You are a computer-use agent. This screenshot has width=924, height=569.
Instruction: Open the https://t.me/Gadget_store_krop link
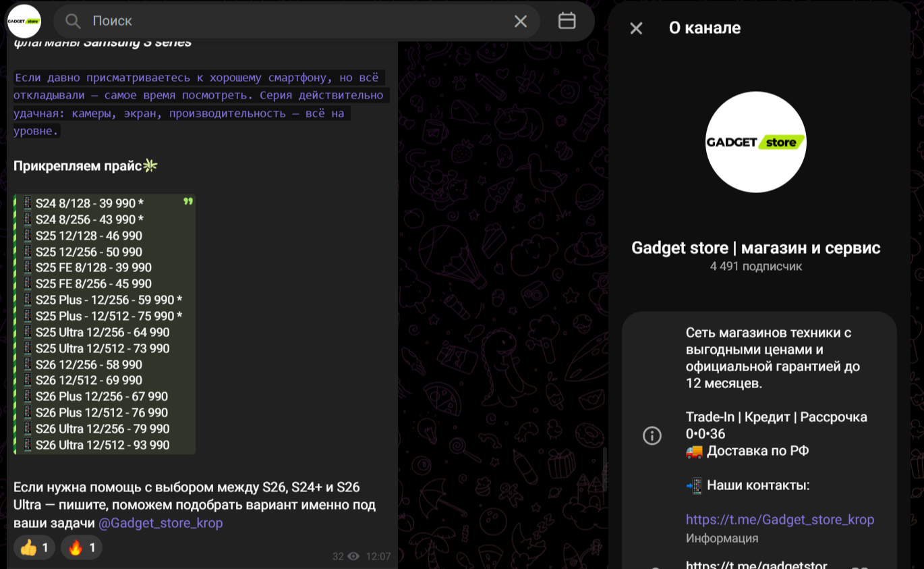pos(780,520)
